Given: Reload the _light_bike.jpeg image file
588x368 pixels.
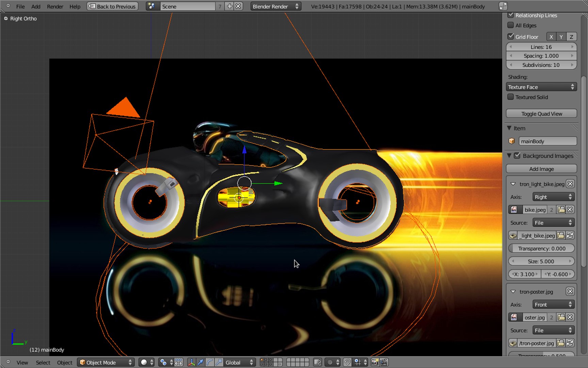Looking at the screenshot, I should click(x=570, y=235).
